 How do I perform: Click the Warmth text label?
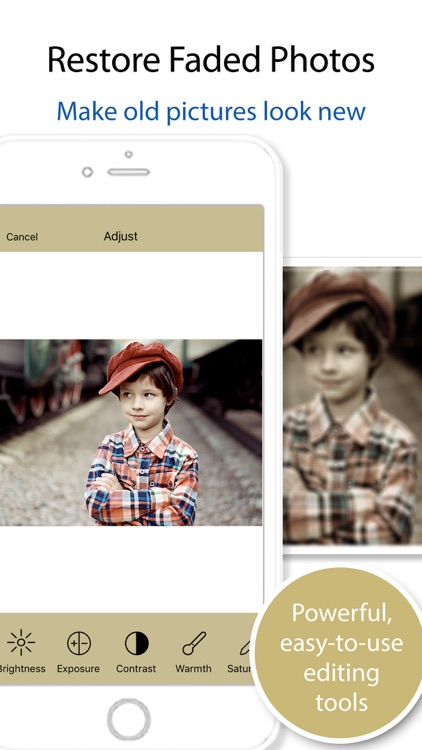pos(193,669)
